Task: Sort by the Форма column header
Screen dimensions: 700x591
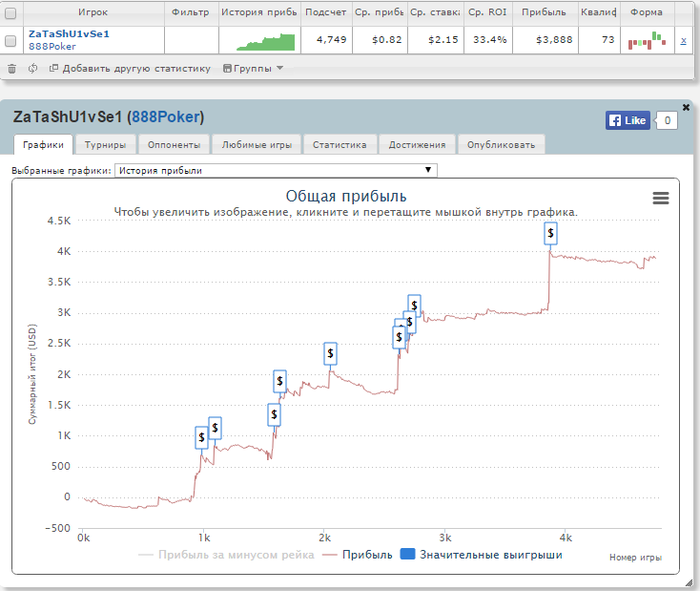Action: [646, 12]
